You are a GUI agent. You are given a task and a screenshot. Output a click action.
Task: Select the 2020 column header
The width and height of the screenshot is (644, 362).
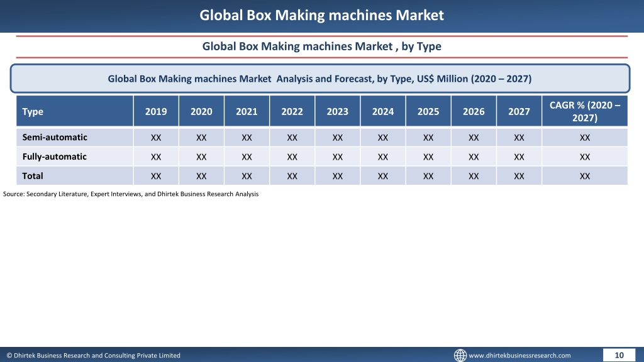click(x=201, y=111)
